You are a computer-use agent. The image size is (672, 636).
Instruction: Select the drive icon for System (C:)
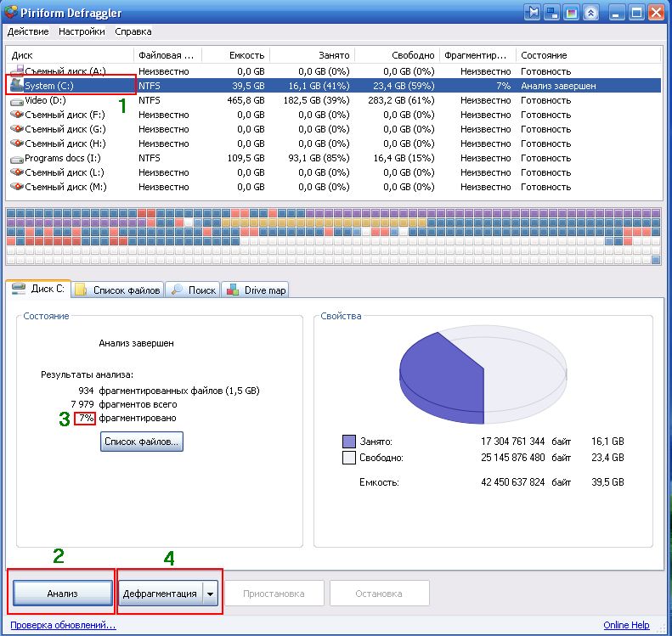tap(17, 85)
